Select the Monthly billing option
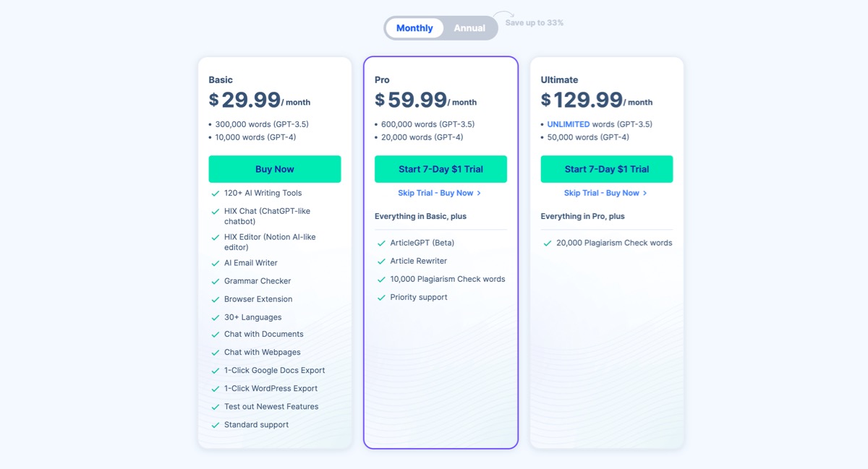868x469 pixels. tap(414, 27)
